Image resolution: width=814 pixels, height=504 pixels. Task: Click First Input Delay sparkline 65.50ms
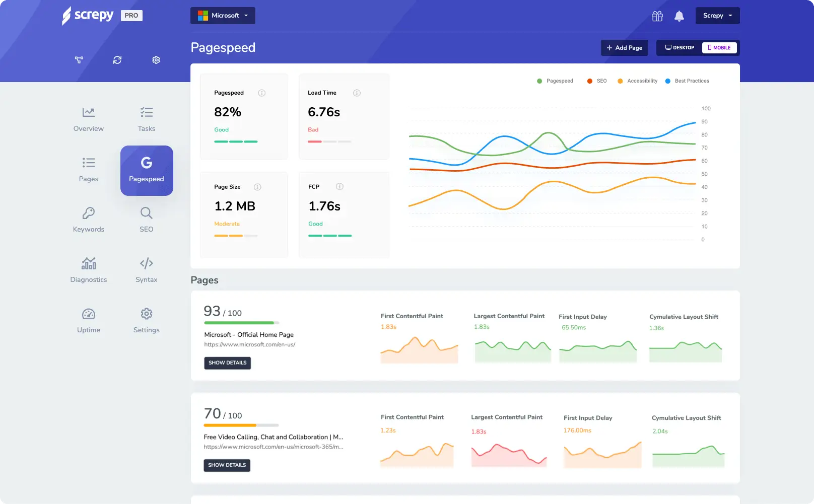[598, 351]
